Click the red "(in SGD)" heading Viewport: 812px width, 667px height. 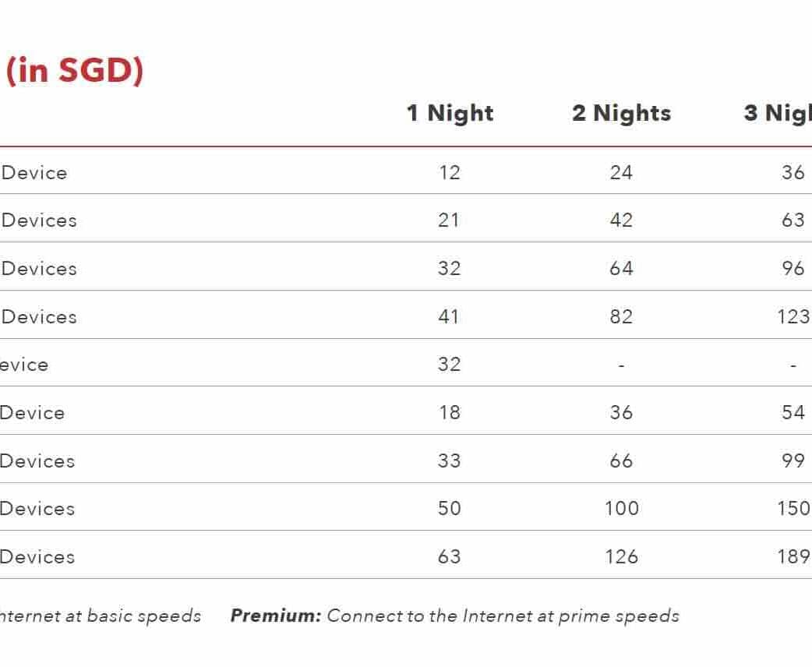[x=75, y=72]
